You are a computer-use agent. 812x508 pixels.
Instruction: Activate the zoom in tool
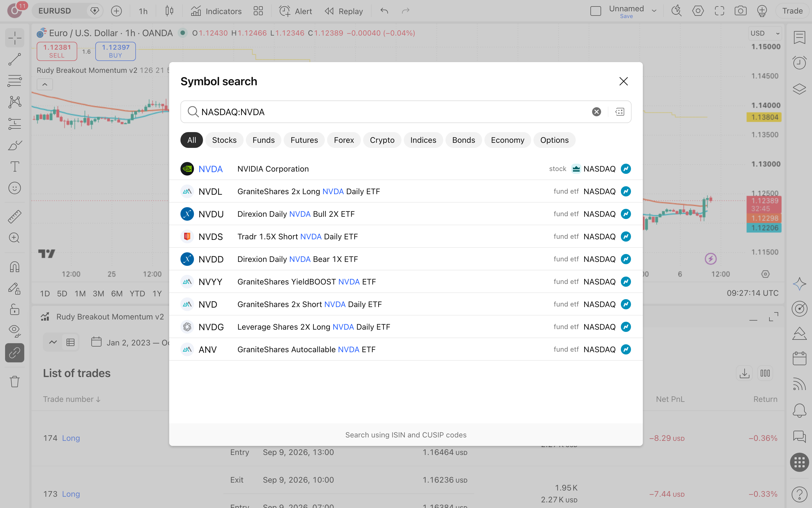tap(14, 238)
